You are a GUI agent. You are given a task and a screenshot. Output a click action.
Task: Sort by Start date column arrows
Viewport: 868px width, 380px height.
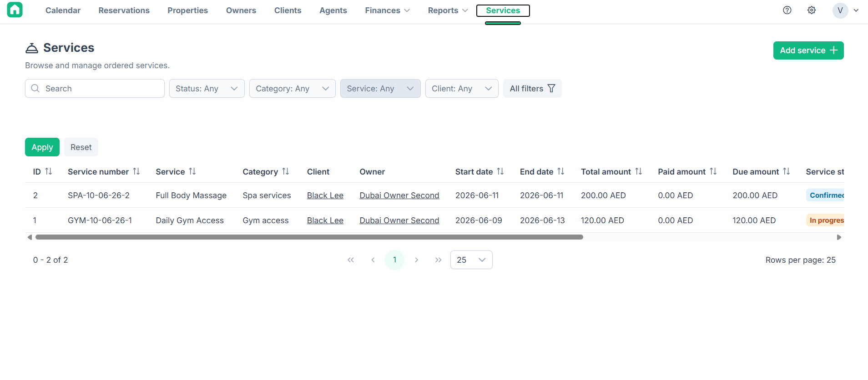pos(500,171)
